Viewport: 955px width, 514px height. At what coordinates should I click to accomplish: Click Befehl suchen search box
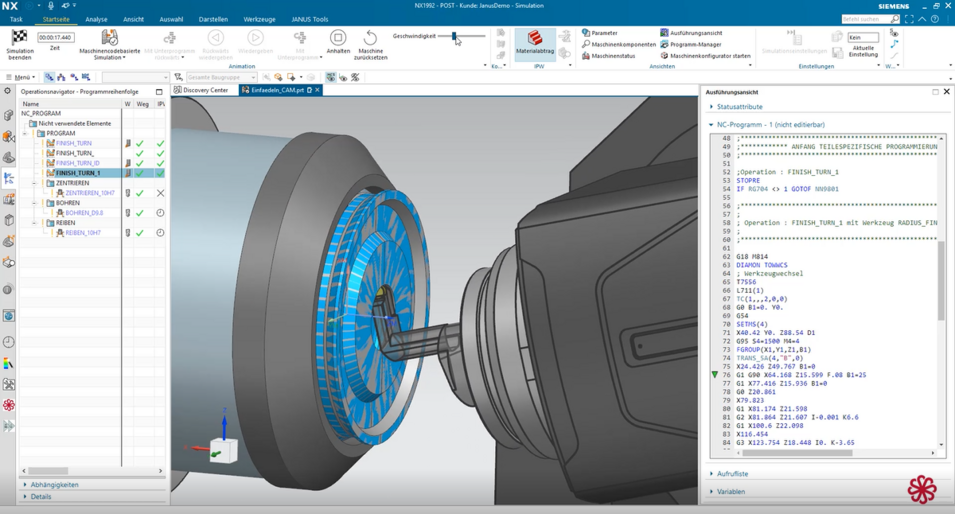pyautogui.click(x=870, y=19)
